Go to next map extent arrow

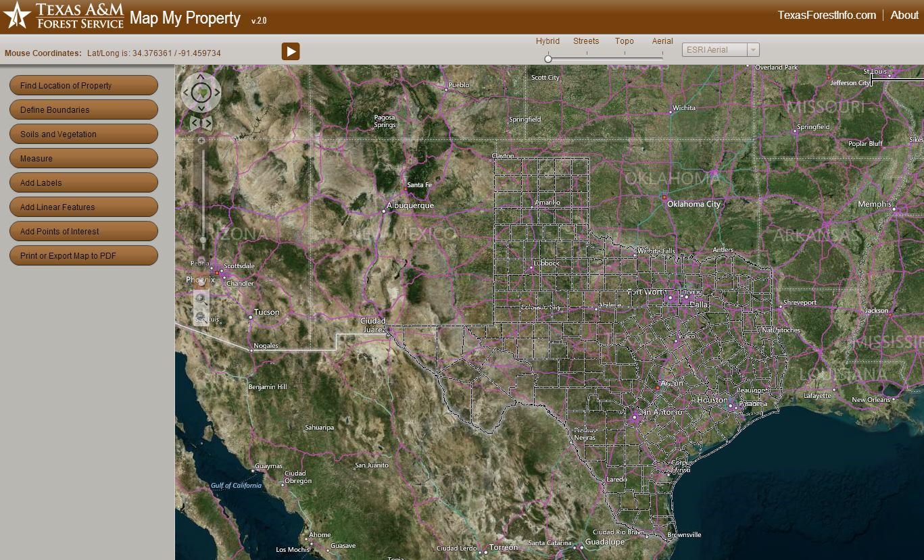(208, 123)
